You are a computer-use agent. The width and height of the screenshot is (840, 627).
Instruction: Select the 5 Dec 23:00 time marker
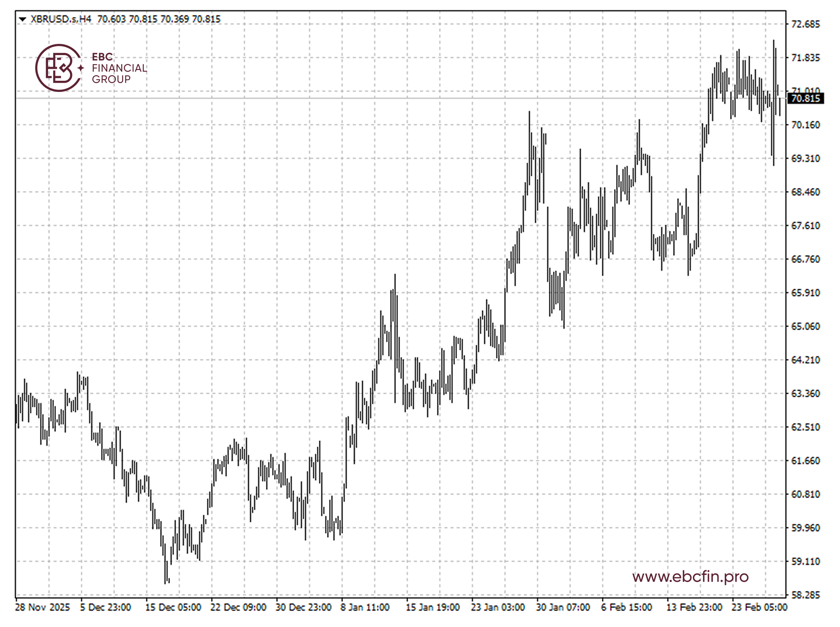(106, 607)
